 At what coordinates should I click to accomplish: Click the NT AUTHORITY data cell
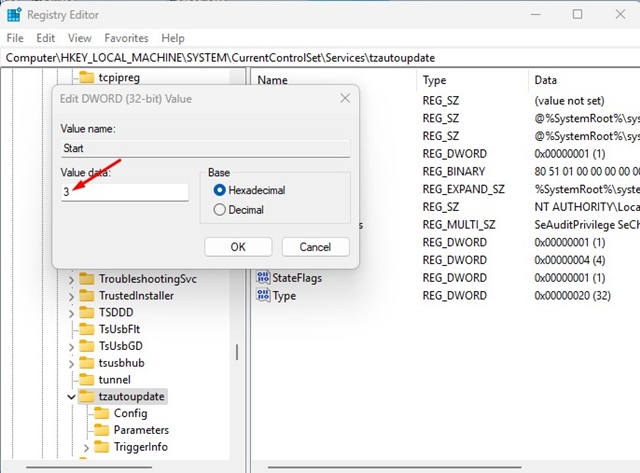587,207
